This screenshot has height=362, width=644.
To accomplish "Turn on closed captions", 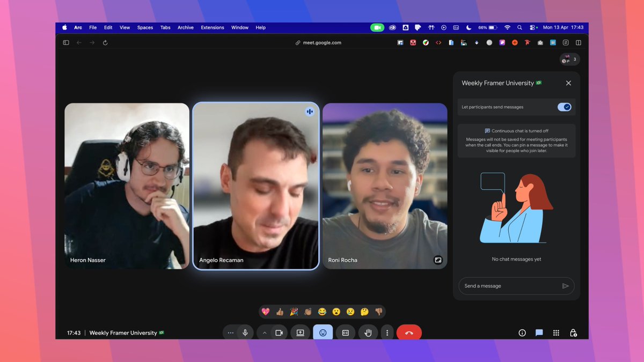I will pyautogui.click(x=346, y=333).
